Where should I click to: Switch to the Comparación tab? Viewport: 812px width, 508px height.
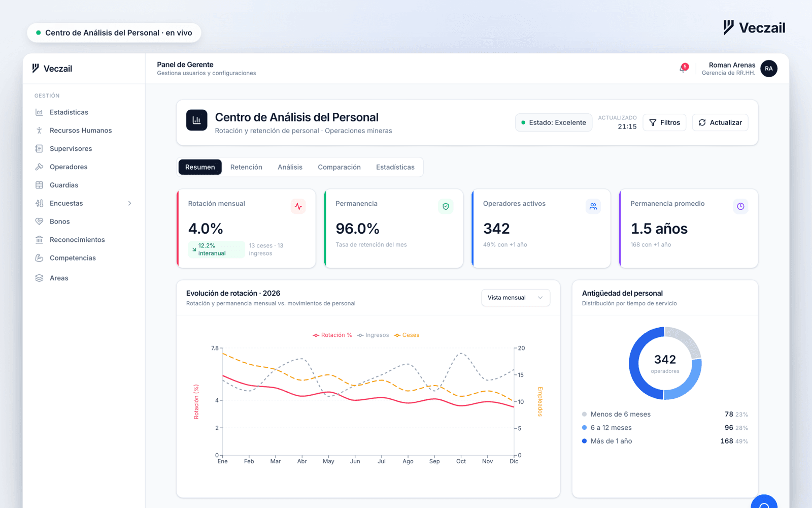click(339, 167)
